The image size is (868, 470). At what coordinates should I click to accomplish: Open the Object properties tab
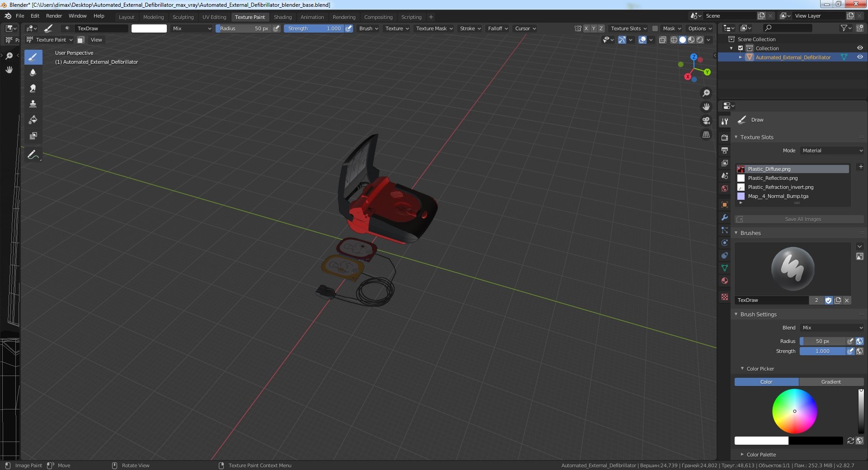tap(725, 205)
